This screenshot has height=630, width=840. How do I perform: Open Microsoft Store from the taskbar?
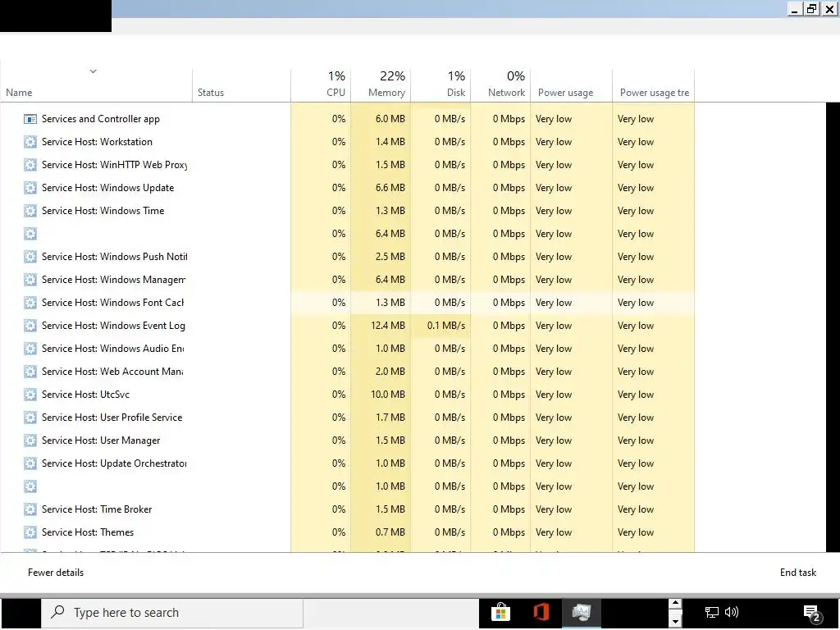tap(500, 612)
